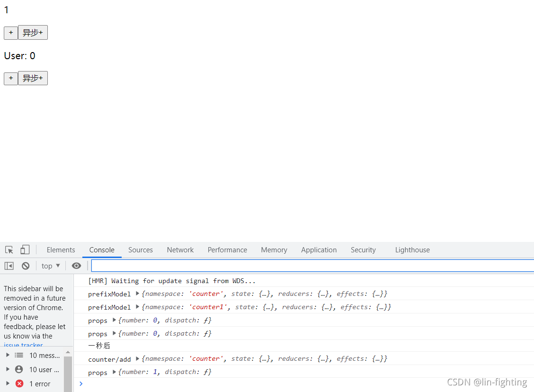Image resolution: width=534 pixels, height=392 pixels.
Task: Click the first 异步+ button under counter
Action: pyautogui.click(x=33, y=33)
